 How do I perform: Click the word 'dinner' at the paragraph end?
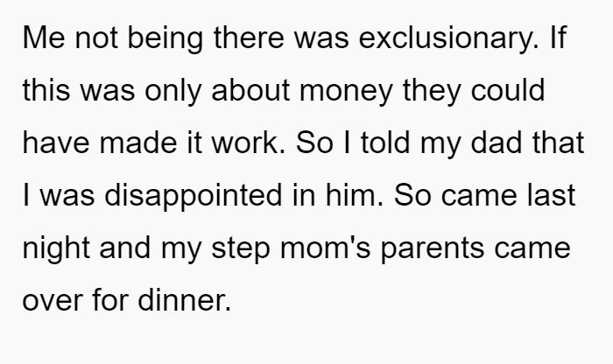(x=185, y=300)
